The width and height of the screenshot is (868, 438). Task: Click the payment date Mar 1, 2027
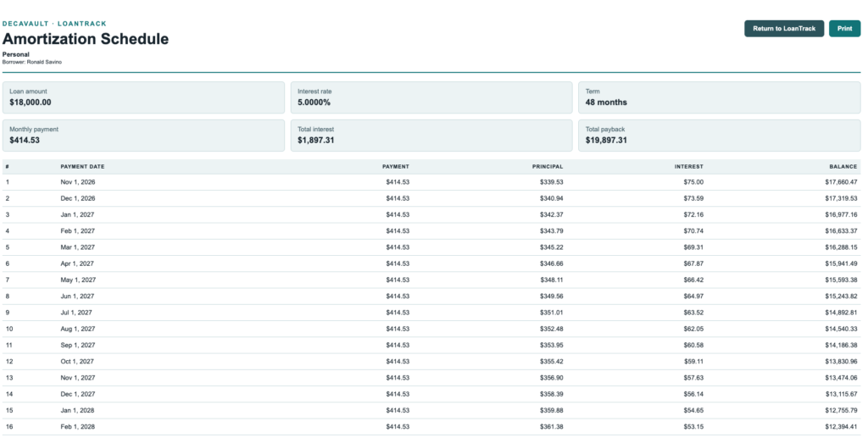click(77, 247)
